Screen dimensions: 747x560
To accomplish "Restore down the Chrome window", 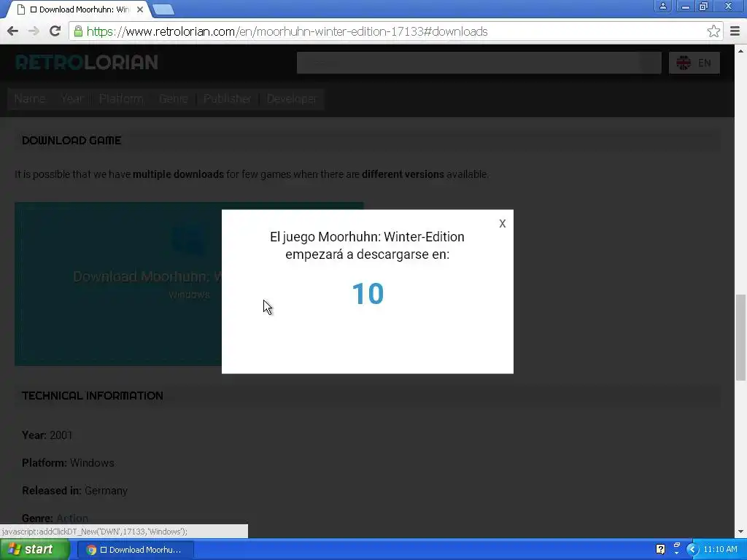I will pos(704,6).
